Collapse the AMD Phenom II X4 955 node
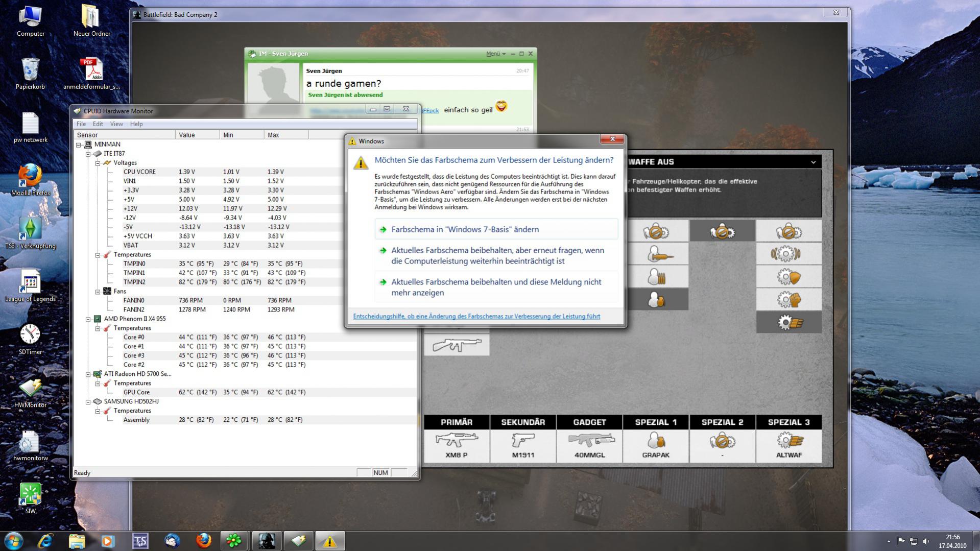The width and height of the screenshot is (980, 551). (88, 319)
